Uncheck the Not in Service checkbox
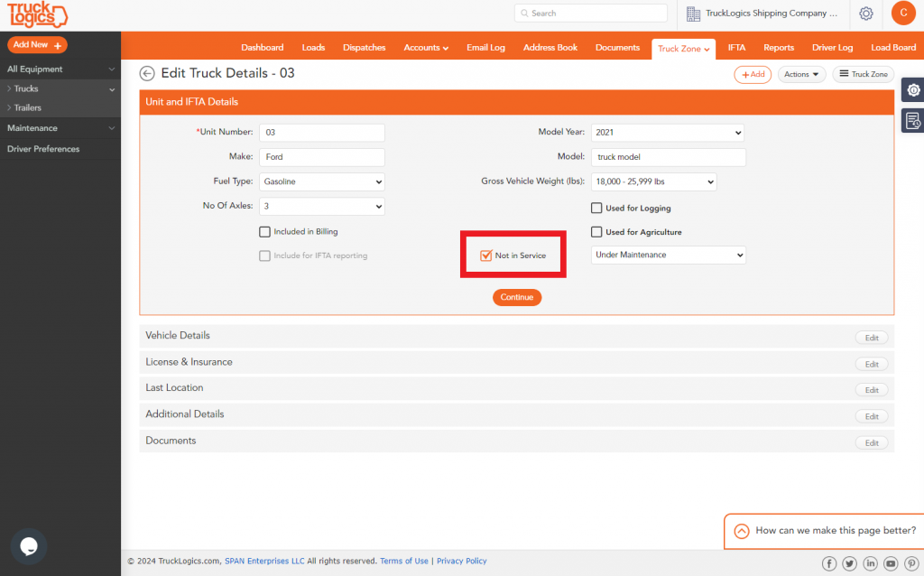Image resolution: width=924 pixels, height=576 pixels. 485,255
